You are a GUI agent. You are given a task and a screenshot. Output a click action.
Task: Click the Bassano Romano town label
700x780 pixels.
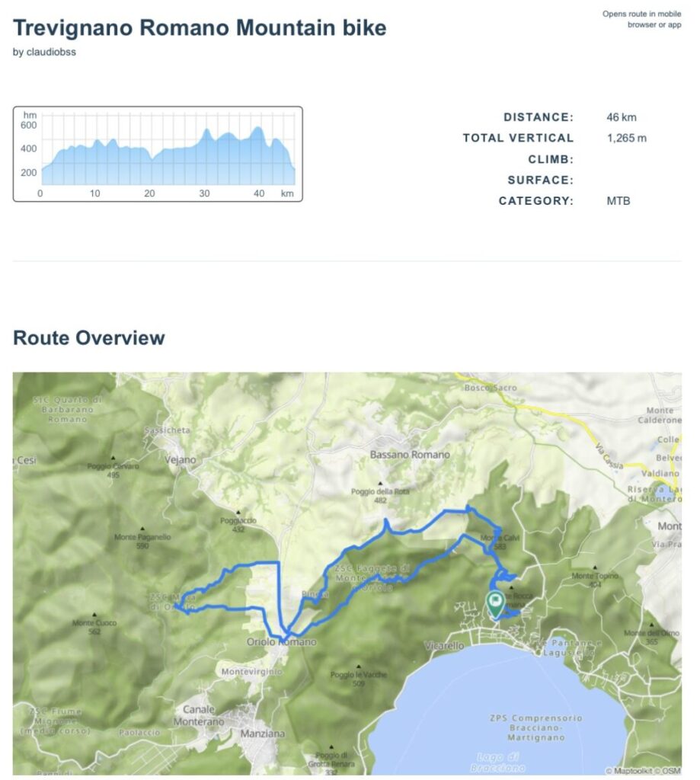tap(410, 455)
